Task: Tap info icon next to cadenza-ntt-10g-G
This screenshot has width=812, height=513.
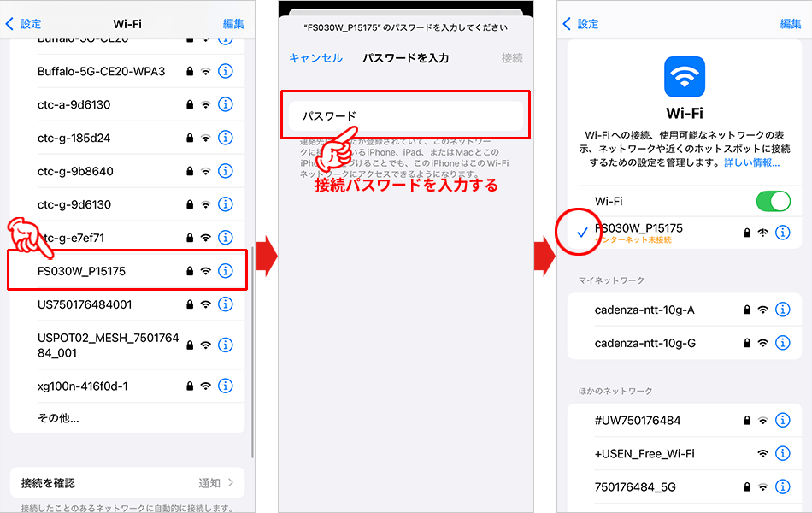Action: click(x=783, y=343)
